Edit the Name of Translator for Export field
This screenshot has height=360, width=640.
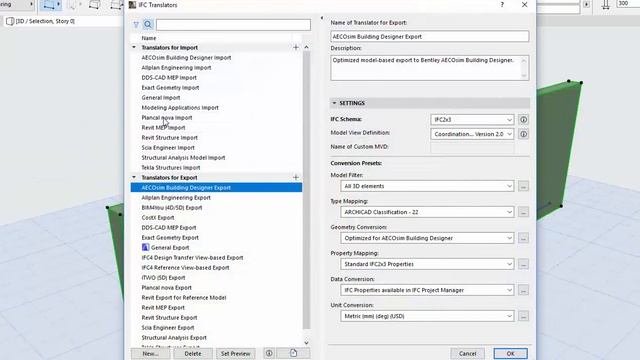click(x=430, y=36)
